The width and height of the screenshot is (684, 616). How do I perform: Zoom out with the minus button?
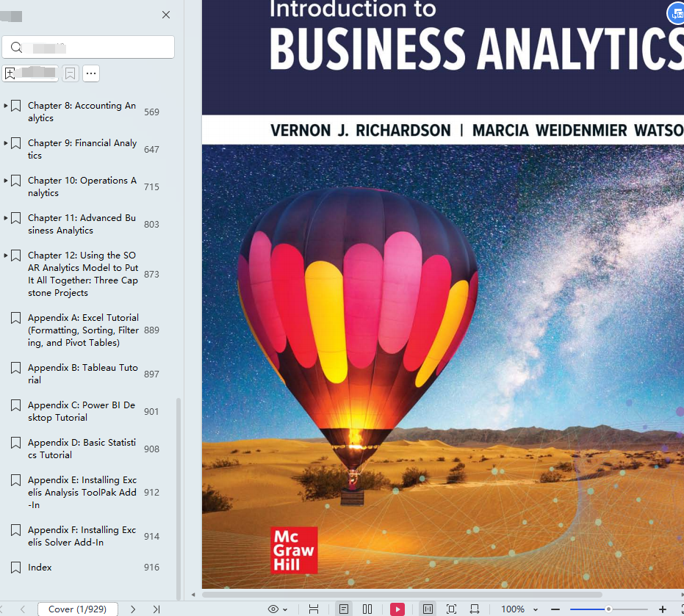click(x=555, y=609)
